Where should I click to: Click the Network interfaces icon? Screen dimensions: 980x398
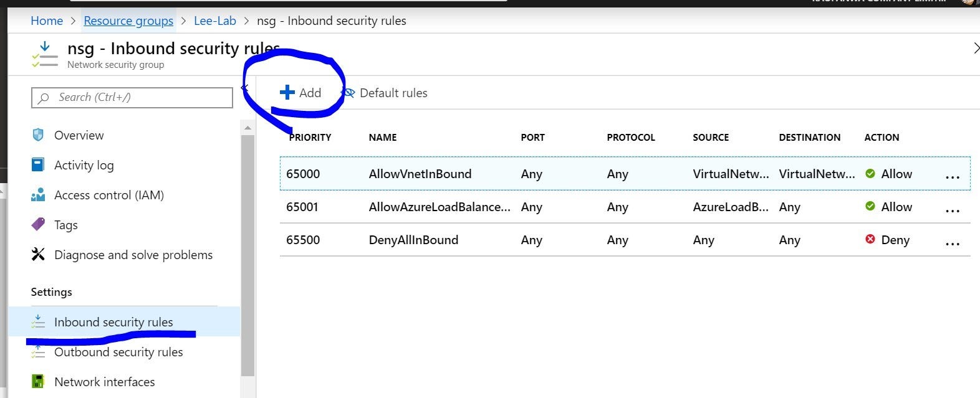pyautogui.click(x=38, y=382)
